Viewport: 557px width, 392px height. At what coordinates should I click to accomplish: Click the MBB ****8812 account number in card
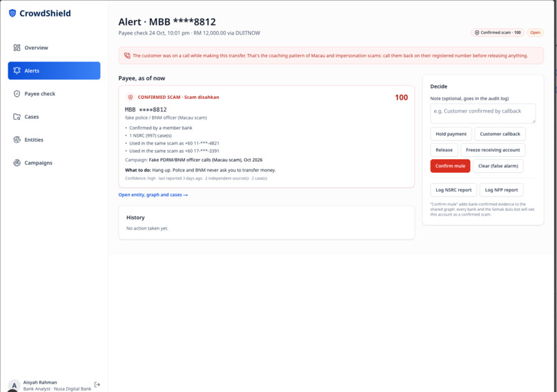point(146,109)
